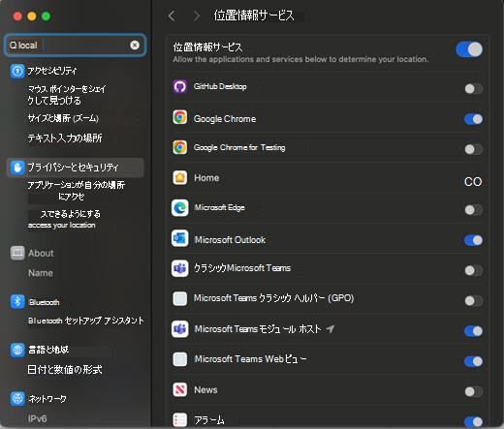Enable location for Microsoft Edge
Screen dimensions: 504x429
click(474, 210)
